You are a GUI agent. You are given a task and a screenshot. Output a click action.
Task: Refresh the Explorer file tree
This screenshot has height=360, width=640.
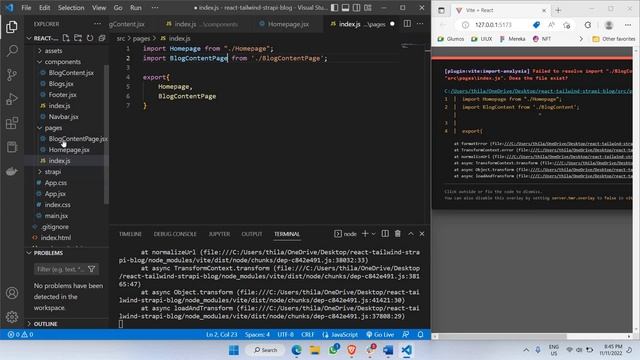coord(90,38)
